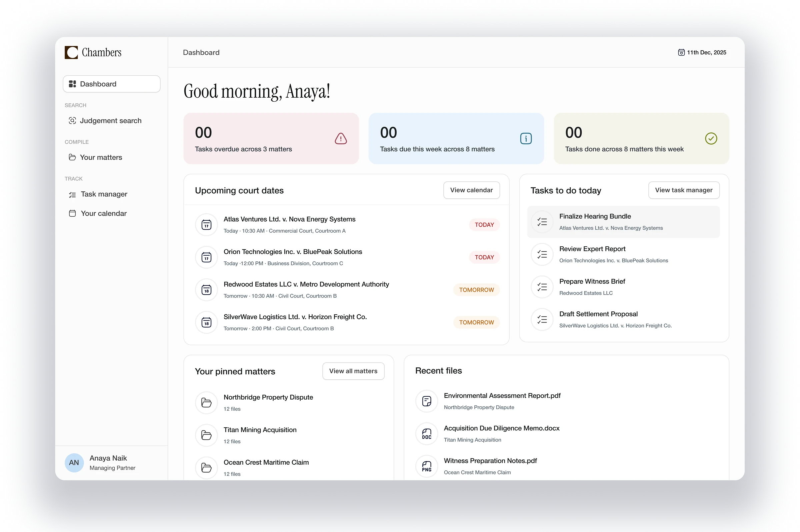Click calendar icon for SilverWave Logistics court date
Image resolution: width=800 pixels, height=532 pixels.
point(206,322)
